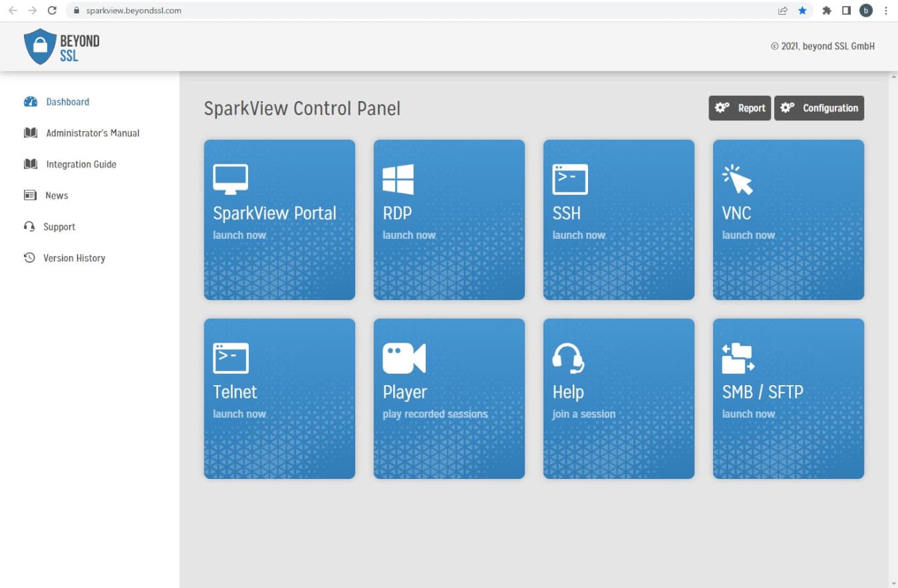Click the monitor icon on SparkView Portal tile

point(230,180)
